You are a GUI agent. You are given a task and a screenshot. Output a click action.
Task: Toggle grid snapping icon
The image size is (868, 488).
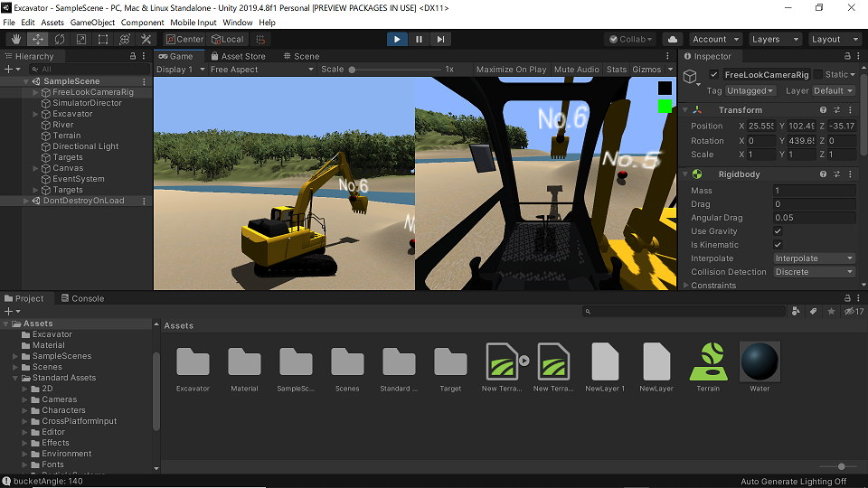pyautogui.click(x=260, y=39)
